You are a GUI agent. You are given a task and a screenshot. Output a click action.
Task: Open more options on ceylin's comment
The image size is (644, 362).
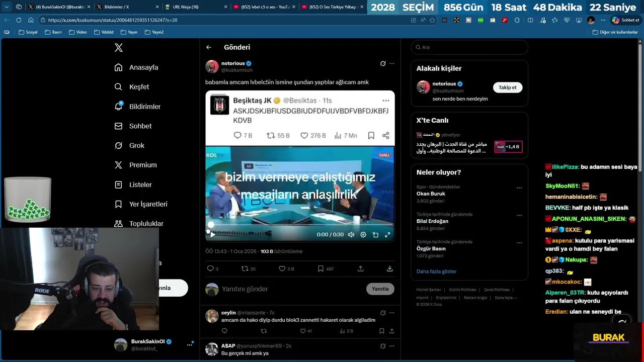click(x=392, y=313)
